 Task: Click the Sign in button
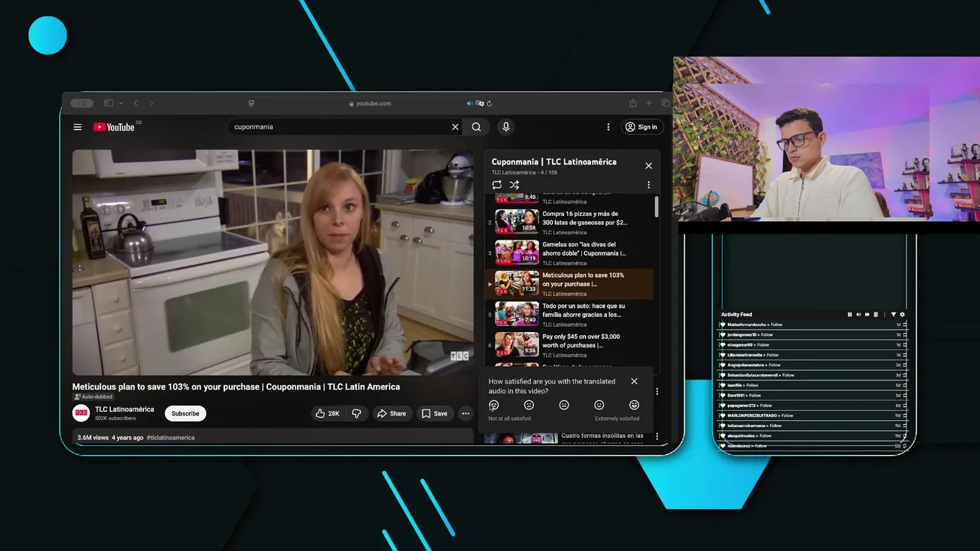pyautogui.click(x=641, y=127)
